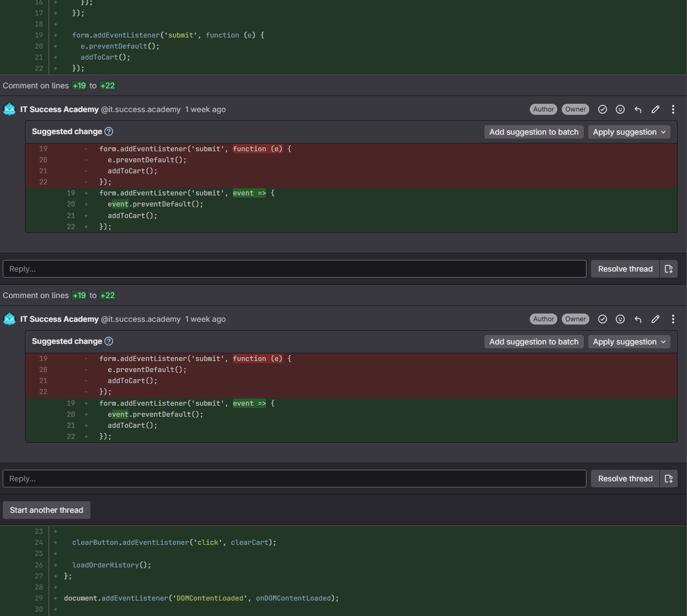Open @it.success.academy profile link in first comment
687x616 pixels.
coord(141,109)
